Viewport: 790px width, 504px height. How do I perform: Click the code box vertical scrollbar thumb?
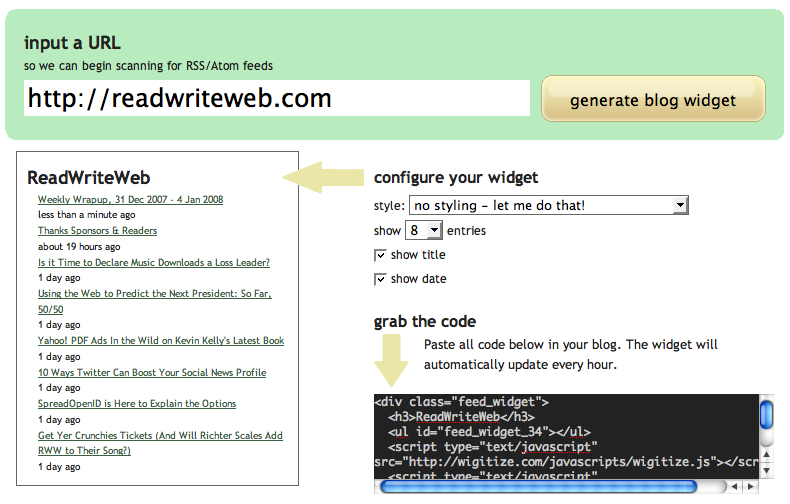[766, 414]
